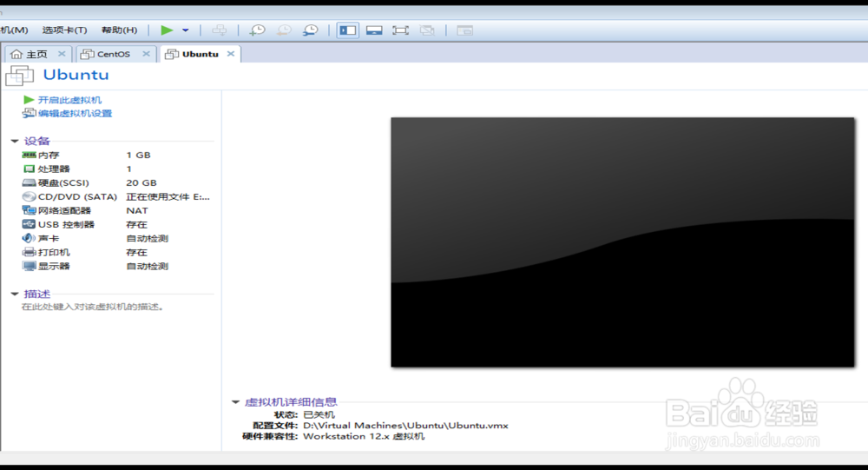Image resolution: width=868 pixels, height=470 pixels.
Task: Open the power options dropdown arrow
Action: coord(186,30)
